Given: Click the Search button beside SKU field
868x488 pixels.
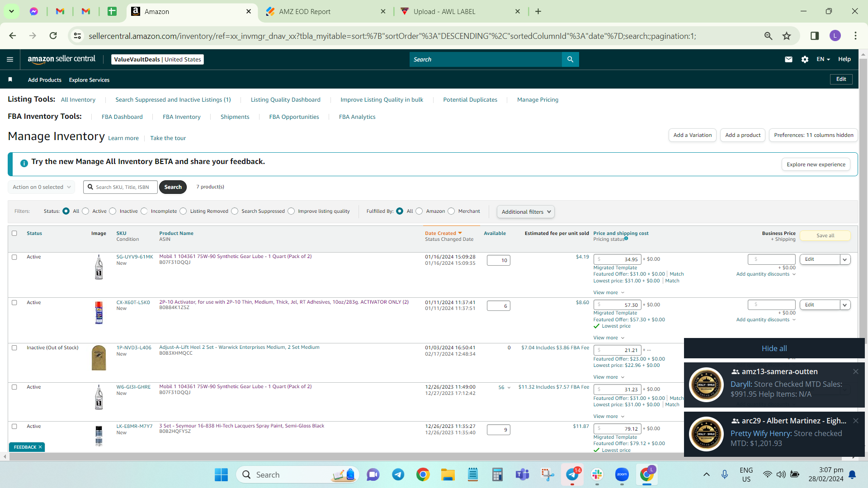Looking at the screenshot, I should click(x=173, y=187).
